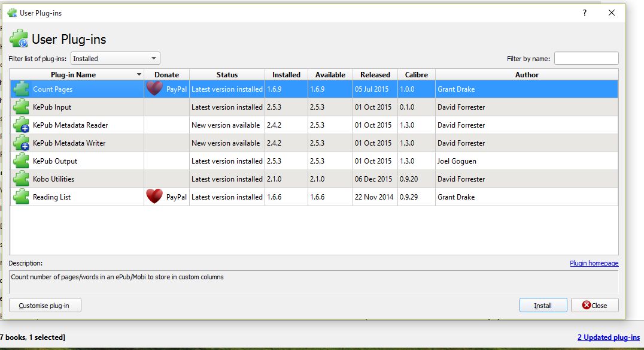Open the Filter list of plug-ins dropdown
644x350 pixels.
point(116,58)
